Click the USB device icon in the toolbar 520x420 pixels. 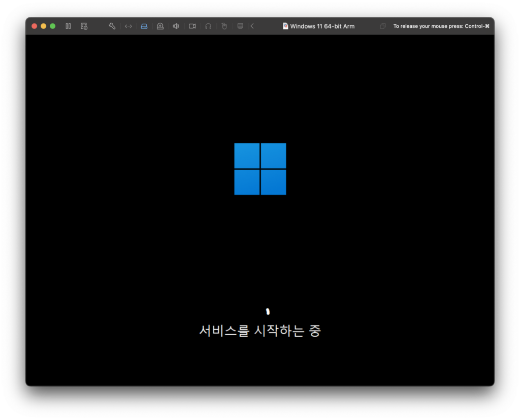[x=160, y=26]
